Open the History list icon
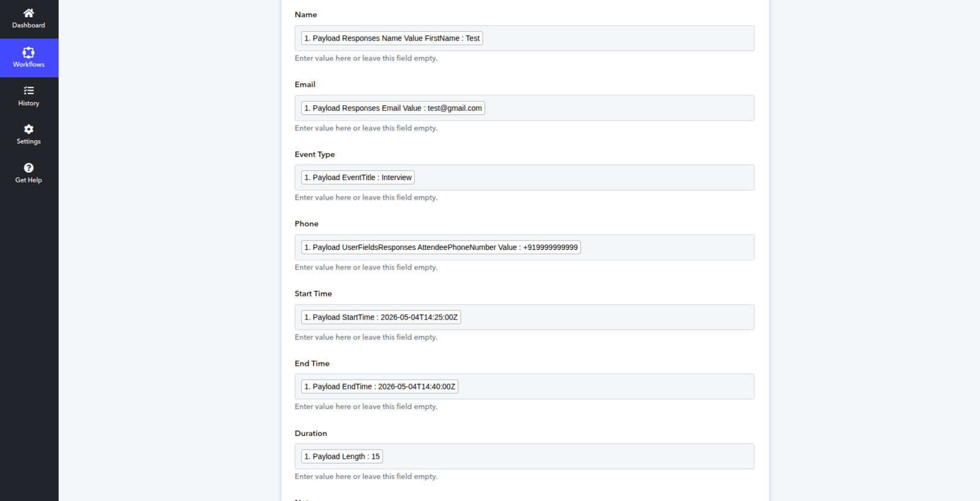Image resolution: width=980 pixels, height=501 pixels. pyautogui.click(x=29, y=91)
